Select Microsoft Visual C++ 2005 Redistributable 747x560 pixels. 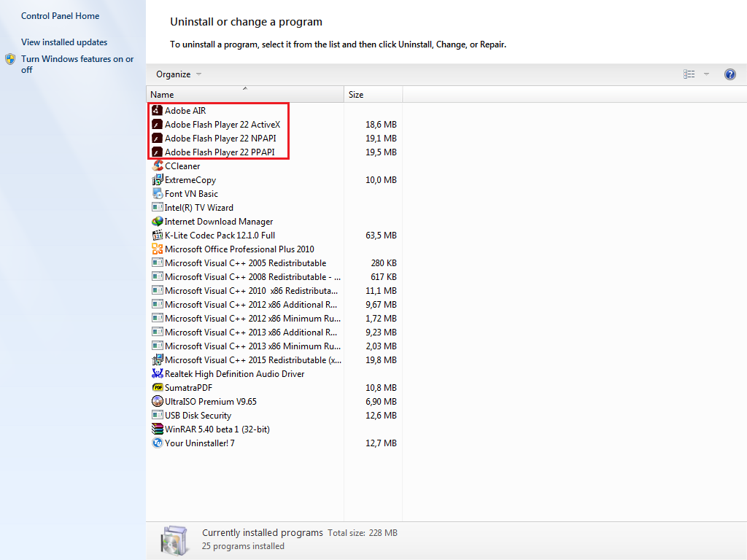(x=245, y=262)
